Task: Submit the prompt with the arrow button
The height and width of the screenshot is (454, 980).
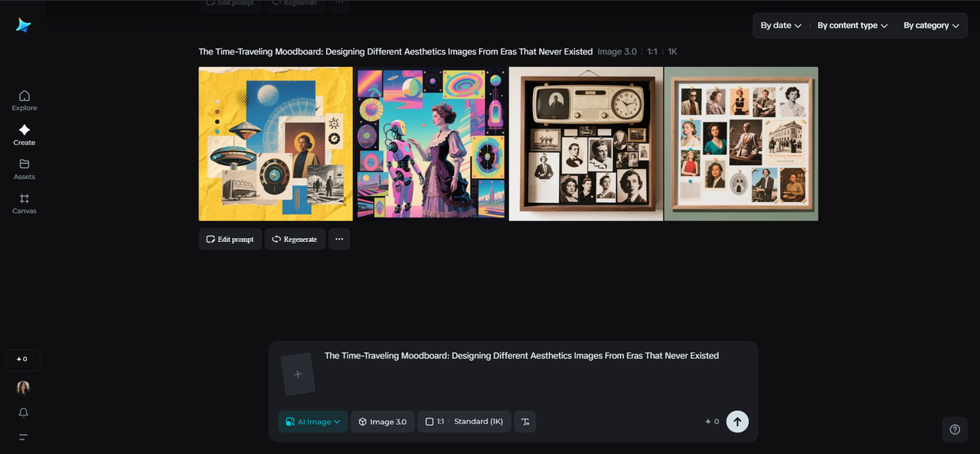Action: coord(737,421)
